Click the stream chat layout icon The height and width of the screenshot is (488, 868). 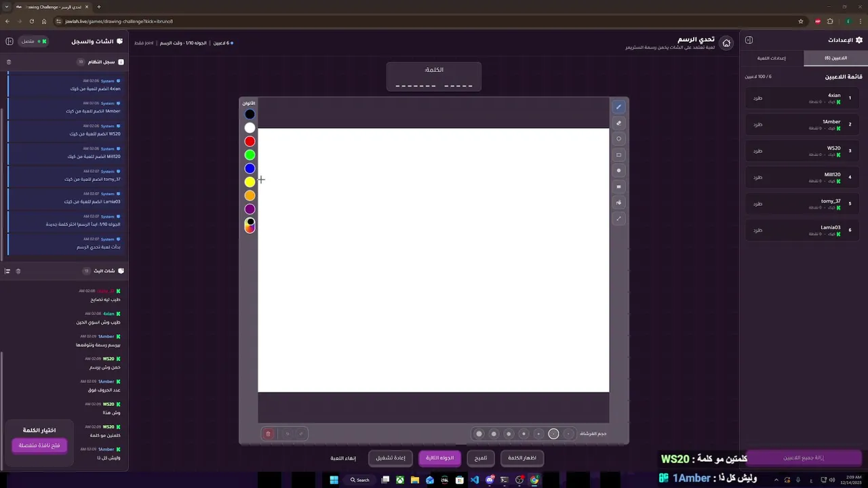pyautogui.click(x=7, y=271)
